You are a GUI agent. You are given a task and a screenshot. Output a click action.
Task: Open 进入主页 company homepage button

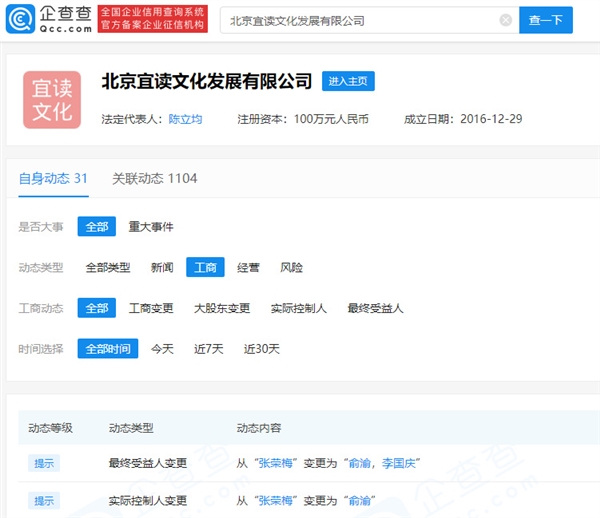(x=348, y=82)
